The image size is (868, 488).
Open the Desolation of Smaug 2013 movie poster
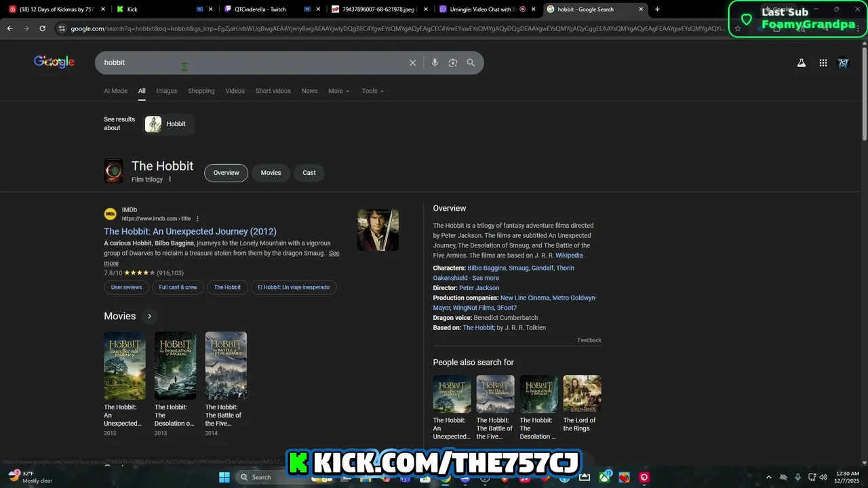[175, 366]
